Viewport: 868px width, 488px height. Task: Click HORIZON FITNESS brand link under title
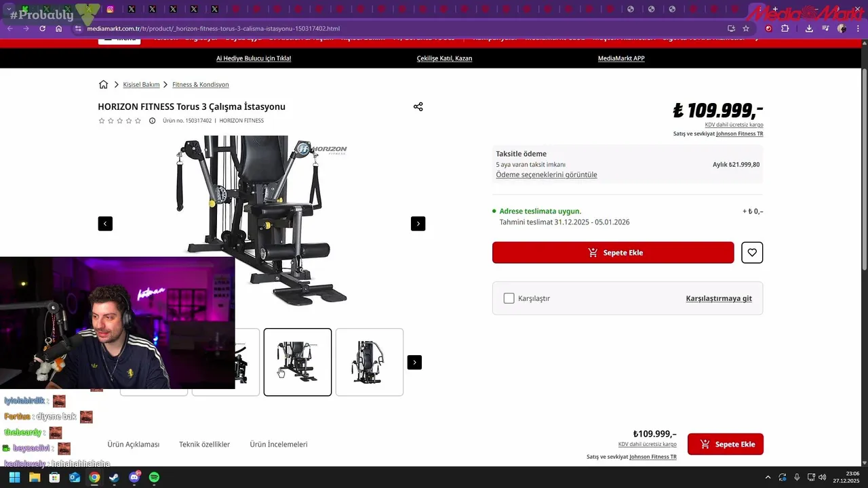tap(241, 121)
